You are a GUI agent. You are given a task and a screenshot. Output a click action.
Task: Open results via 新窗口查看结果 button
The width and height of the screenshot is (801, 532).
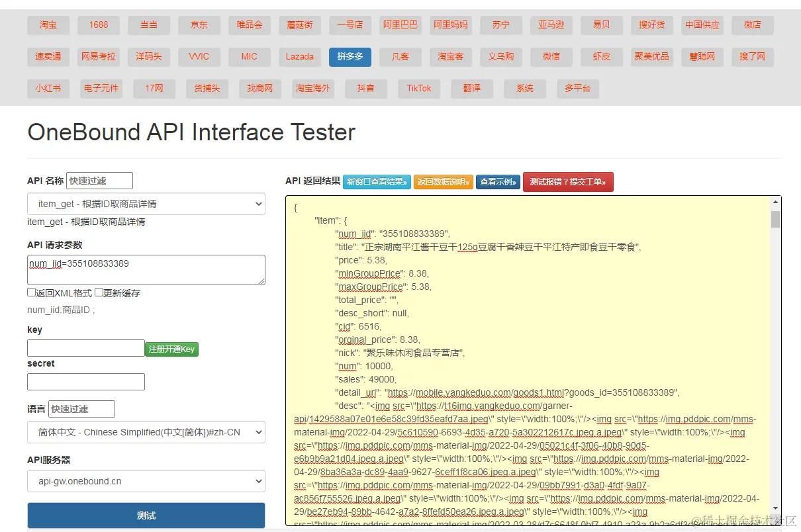click(x=377, y=182)
